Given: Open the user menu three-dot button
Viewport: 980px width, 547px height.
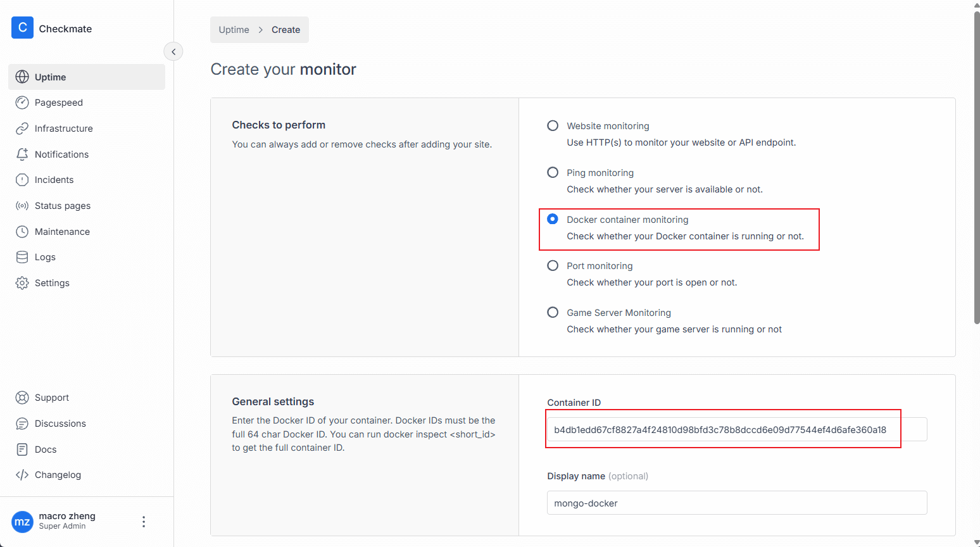Looking at the screenshot, I should coord(144,522).
